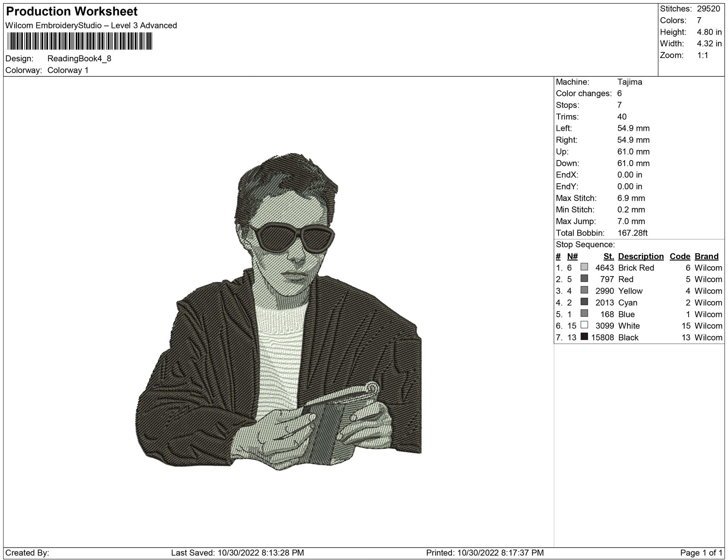Click the Red thread color swatch
This screenshot has height=560, width=728.
click(x=584, y=278)
